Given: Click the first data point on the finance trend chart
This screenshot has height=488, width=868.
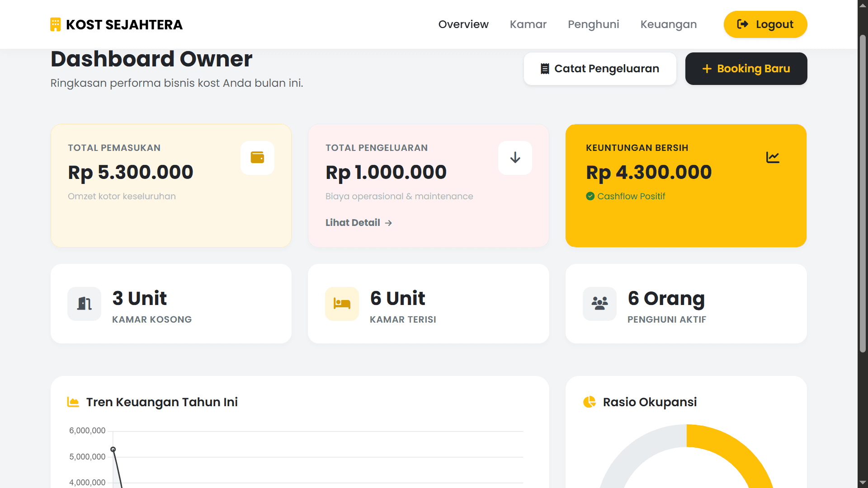Looking at the screenshot, I should (113, 449).
